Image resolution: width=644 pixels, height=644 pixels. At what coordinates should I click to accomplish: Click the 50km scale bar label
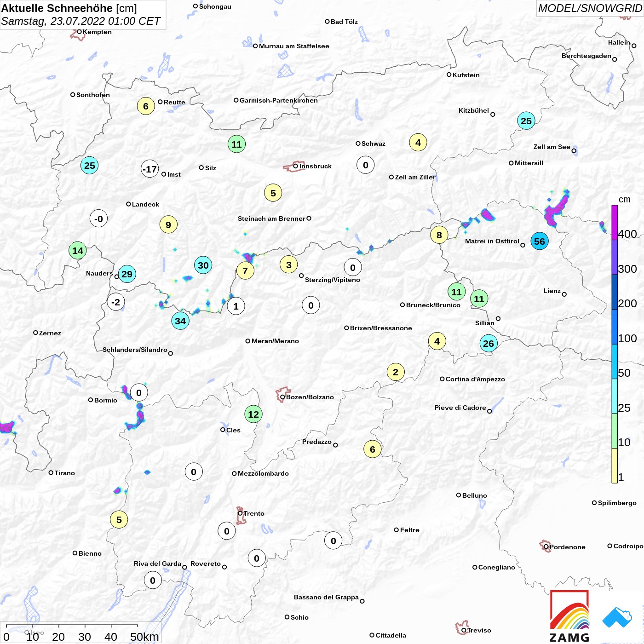tap(144, 637)
